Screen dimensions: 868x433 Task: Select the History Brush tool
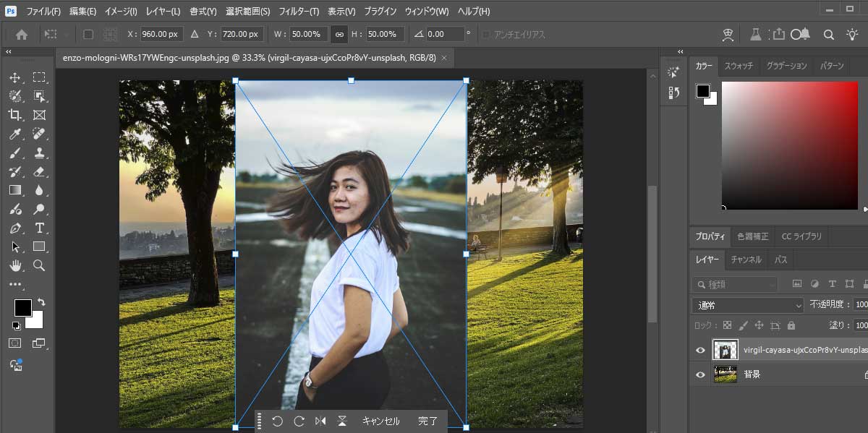click(14, 171)
